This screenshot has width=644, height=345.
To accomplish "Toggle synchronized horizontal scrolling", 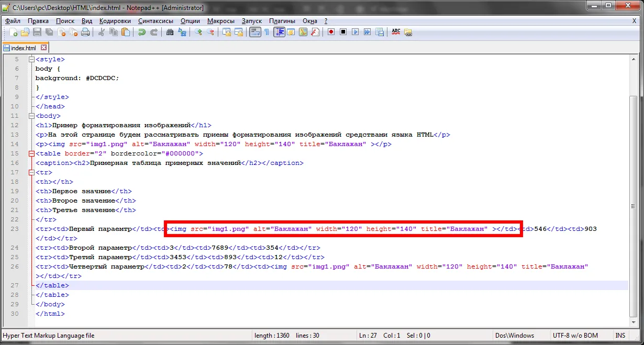I will pyautogui.click(x=239, y=32).
